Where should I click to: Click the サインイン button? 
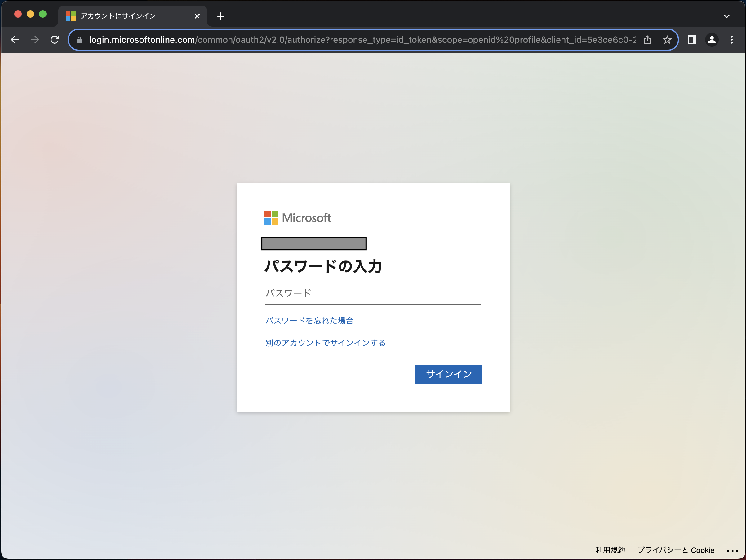click(449, 375)
